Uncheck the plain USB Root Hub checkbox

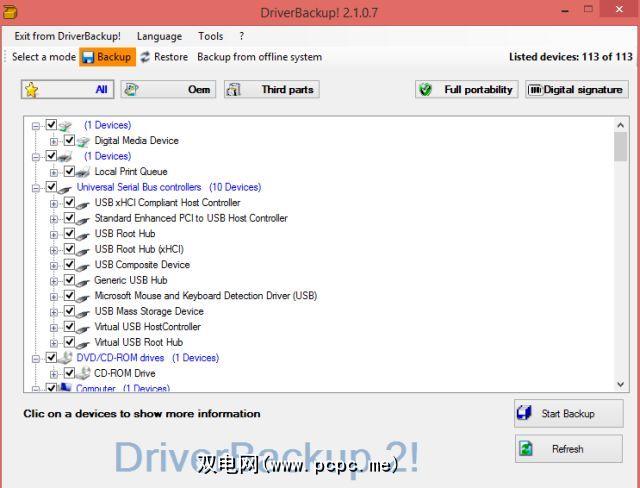[69, 233]
